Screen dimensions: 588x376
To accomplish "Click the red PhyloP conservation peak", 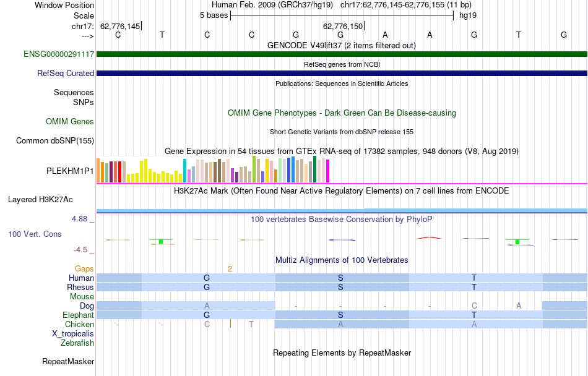I will 430,237.
